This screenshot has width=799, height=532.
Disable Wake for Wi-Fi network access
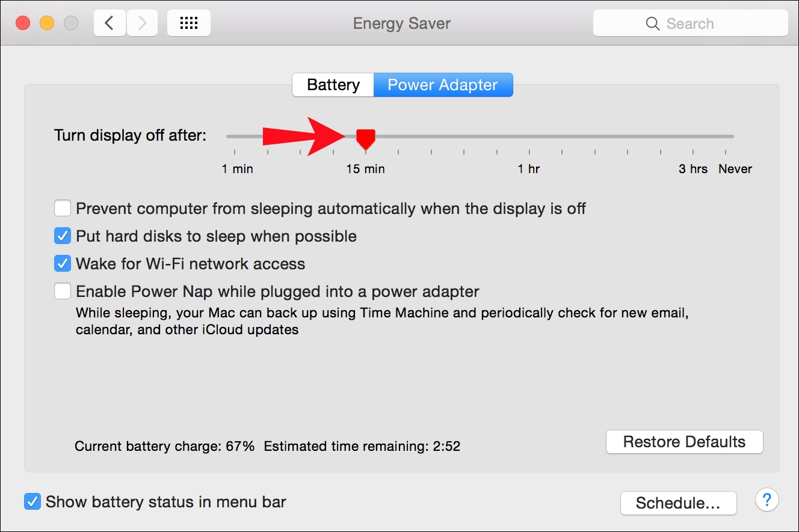[x=63, y=264]
